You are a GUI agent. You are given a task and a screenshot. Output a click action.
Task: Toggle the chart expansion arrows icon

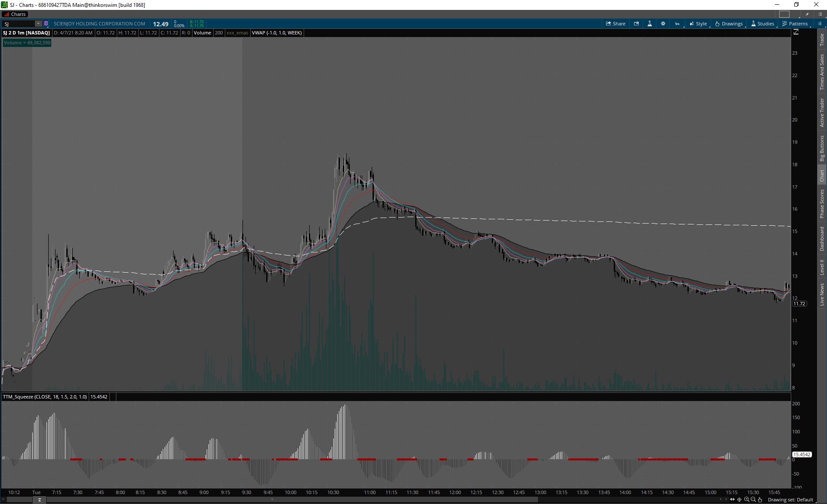tap(732, 500)
